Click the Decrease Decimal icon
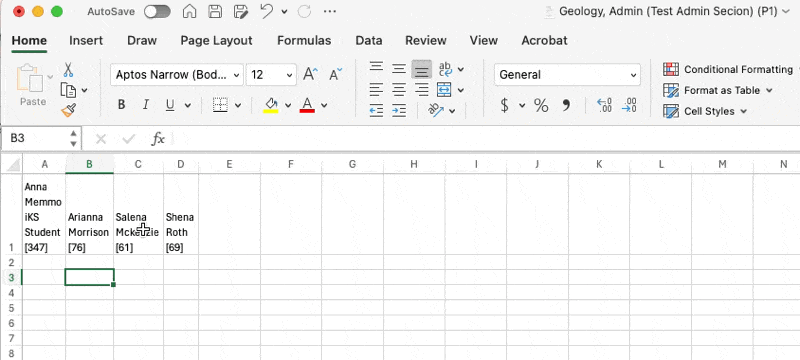800x360 pixels. [630, 106]
